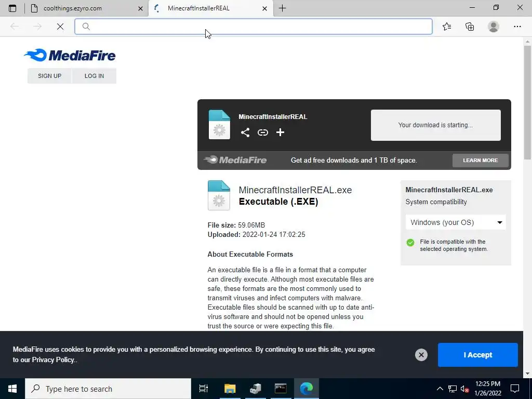Switch to the coolthings.ezyro.com tab
The height and width of the screenshot is (399, 532).
pyautogui.click(x=87, y=8)
